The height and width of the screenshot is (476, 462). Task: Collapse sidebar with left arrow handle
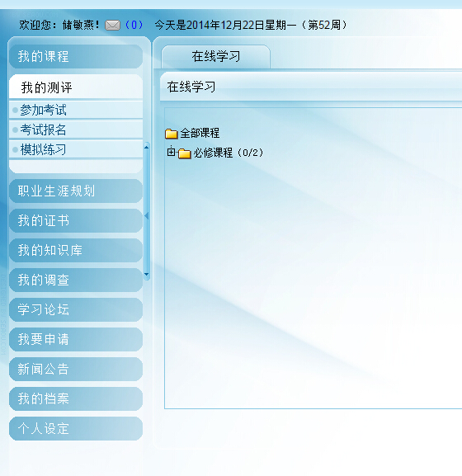(147, 216)
